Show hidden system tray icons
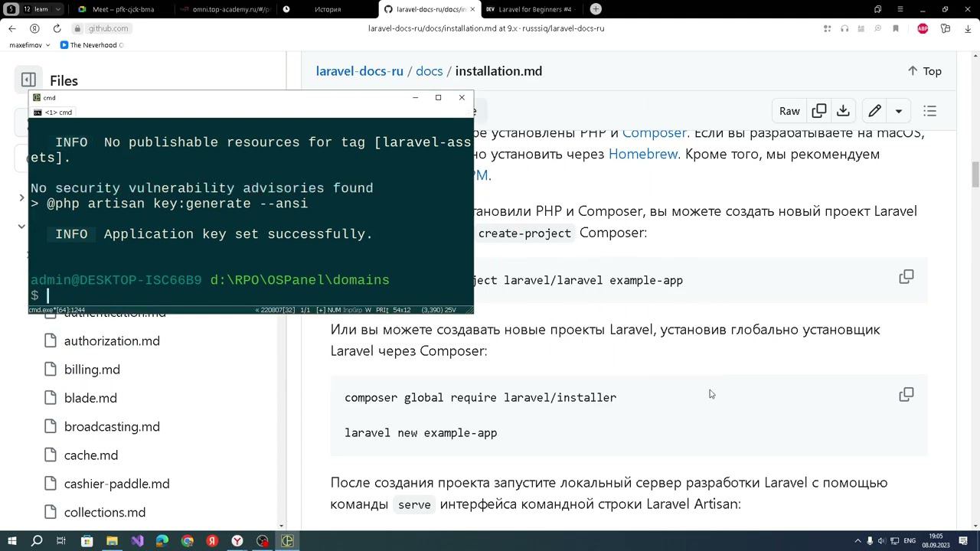 [857, 541]
